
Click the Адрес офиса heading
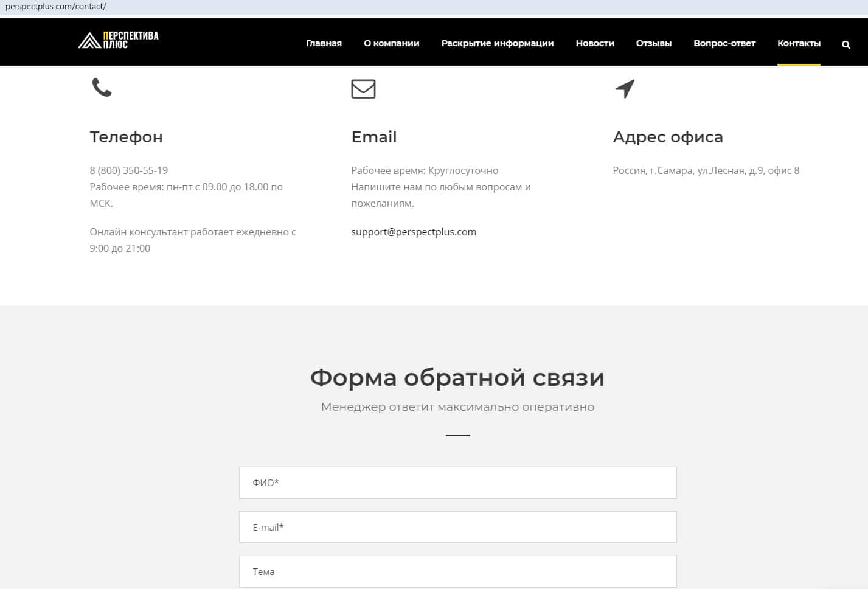[x=668, y=137]
